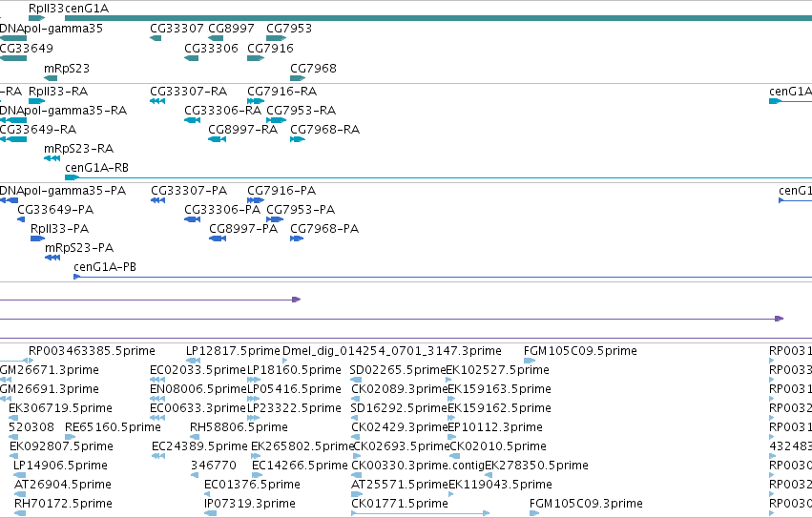Click the CG8997-PA protein feature

point(218,238)
